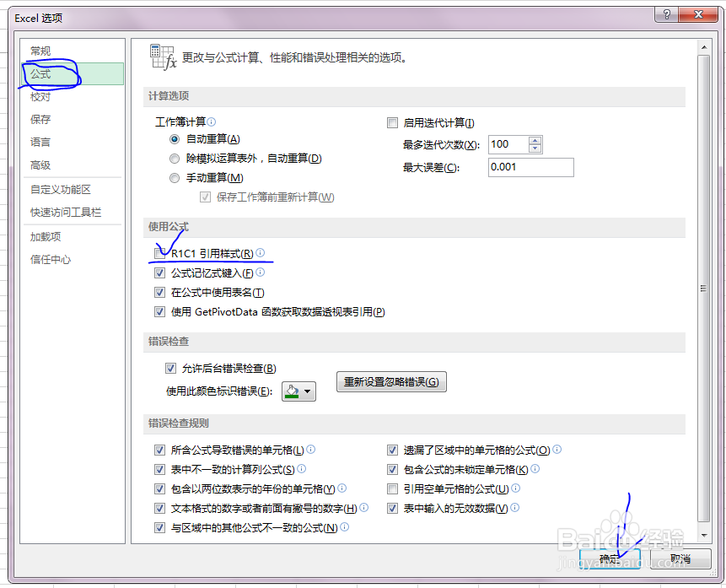Click info icon beside 包含公式的未锁定单元格
Viewport: 726px width, 588px height.
click(x=535, y=468)
